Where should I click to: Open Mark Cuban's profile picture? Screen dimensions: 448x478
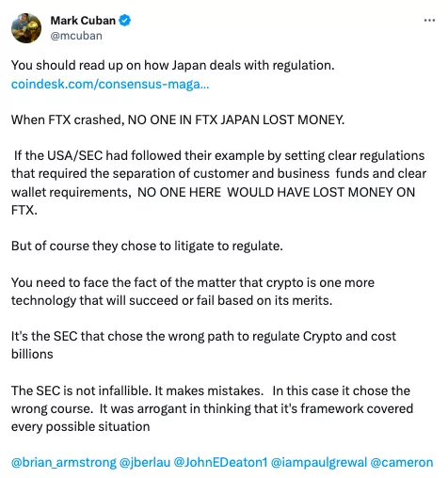tap(26, 28)
